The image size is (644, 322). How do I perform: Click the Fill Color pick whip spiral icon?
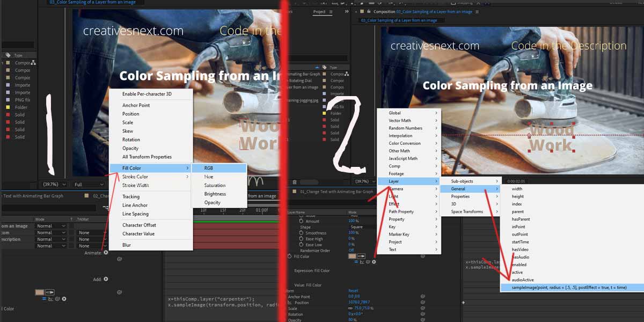[368, 262]
